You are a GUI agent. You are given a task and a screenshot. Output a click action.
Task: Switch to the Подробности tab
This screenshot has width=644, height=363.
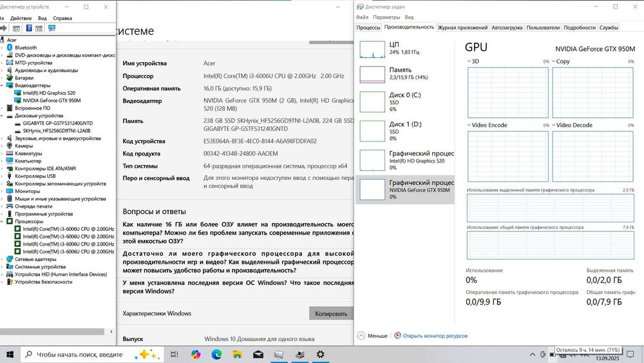(x=580, y=28)
